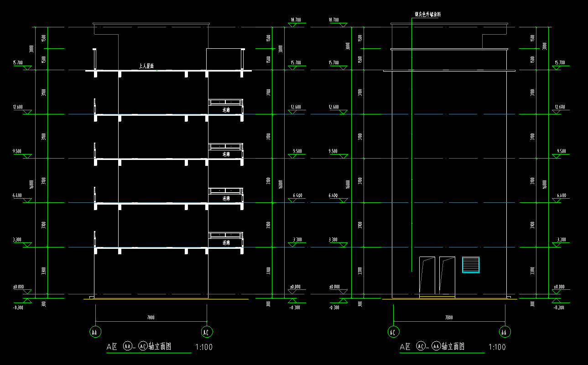This screenshot has width=588, height=365.
Task: Select the cyan louver window on right elevation
Action: [471, 265]
